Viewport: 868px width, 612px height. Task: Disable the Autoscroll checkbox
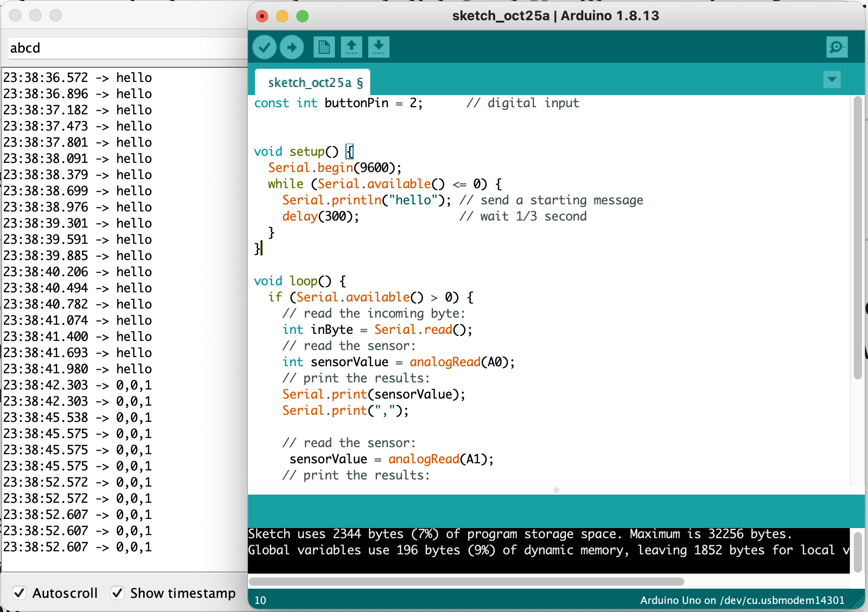(19, 593)
